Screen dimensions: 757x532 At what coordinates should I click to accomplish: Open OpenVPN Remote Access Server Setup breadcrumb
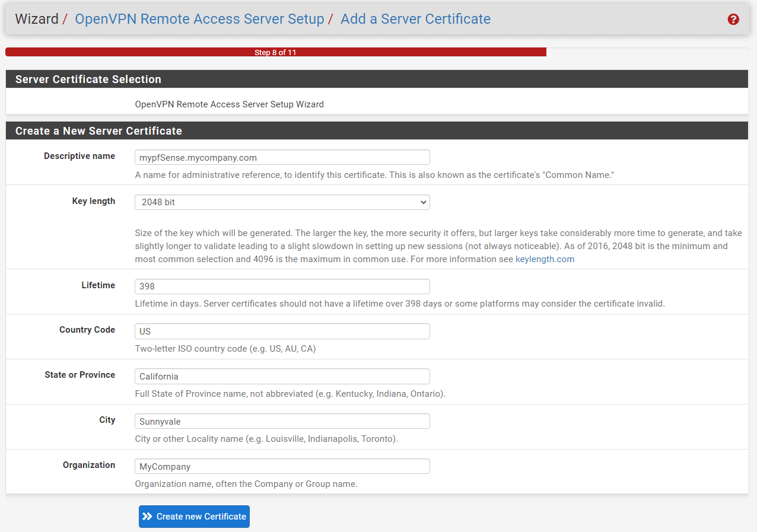[x=199, y=19]
